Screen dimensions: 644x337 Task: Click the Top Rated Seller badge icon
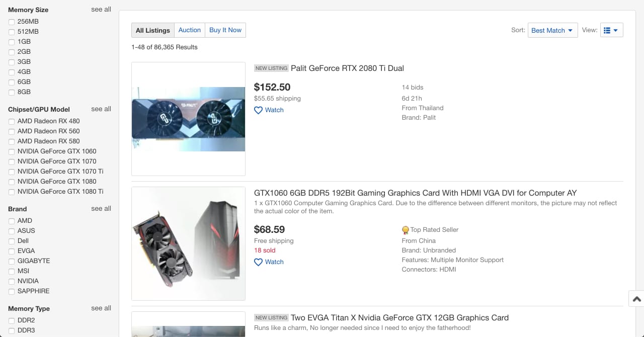coord(406,230)
